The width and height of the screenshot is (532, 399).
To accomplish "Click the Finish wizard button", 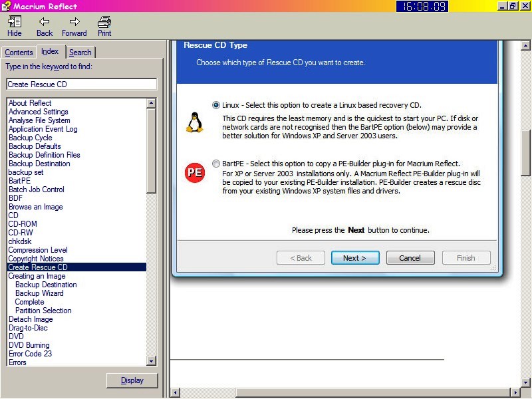I will [466, 258].
